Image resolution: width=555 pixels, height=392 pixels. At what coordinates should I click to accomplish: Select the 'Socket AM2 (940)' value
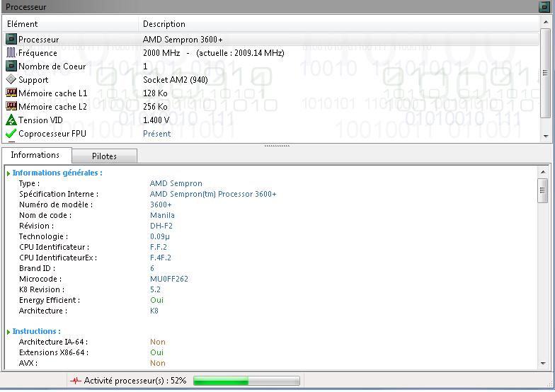coord(176,79)
